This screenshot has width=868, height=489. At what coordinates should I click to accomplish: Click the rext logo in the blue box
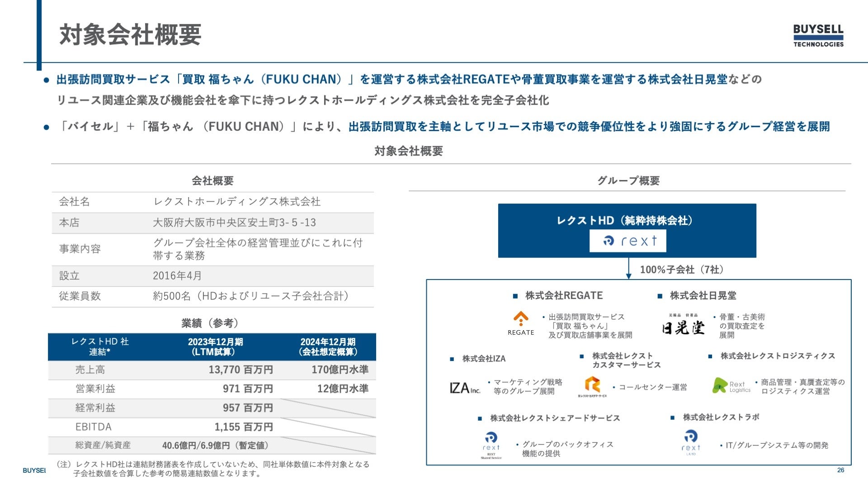(x=627, y=241)
